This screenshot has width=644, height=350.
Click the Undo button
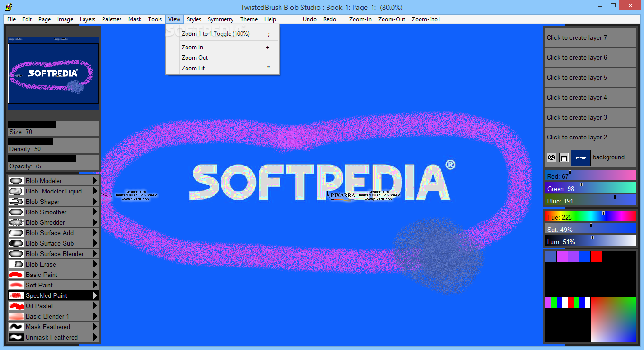point(309,19)
